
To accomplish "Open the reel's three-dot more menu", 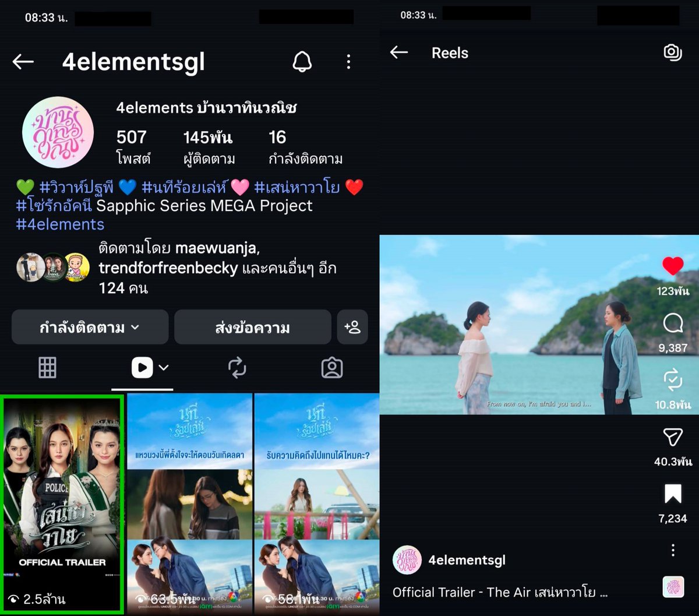I will (x=673, y=550).
